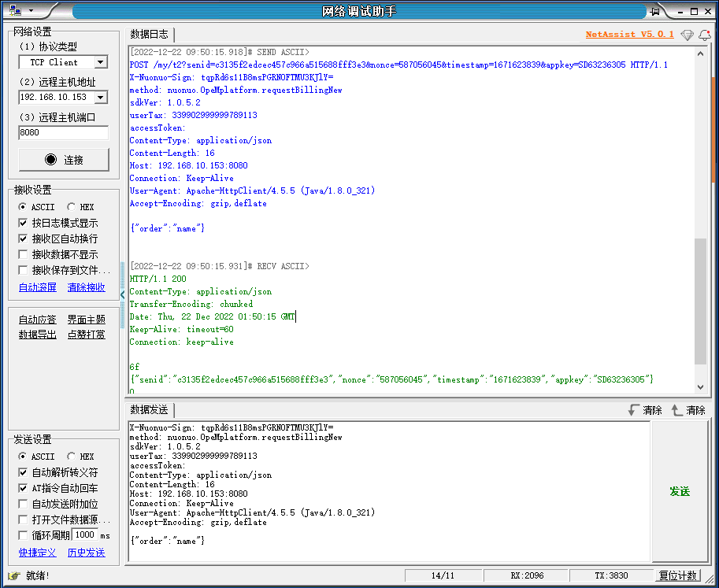Click the log scroll down arrow
Screen dimensions: 719x588
point(700,387)
